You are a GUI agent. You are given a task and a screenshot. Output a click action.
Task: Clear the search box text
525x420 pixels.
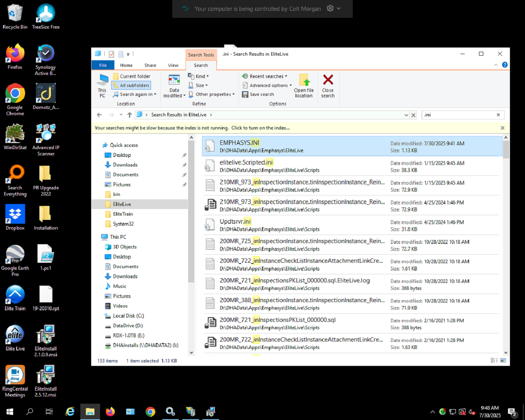tap(498, 115)
